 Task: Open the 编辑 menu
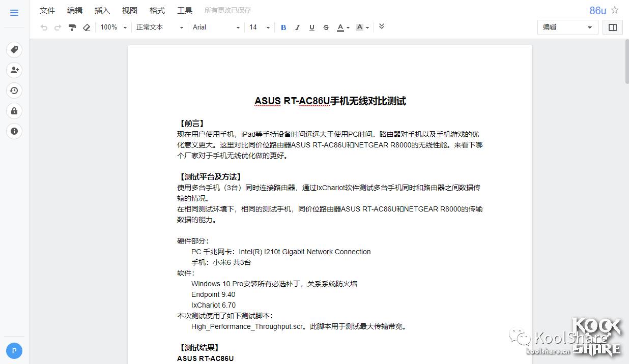tap(75, 10)
